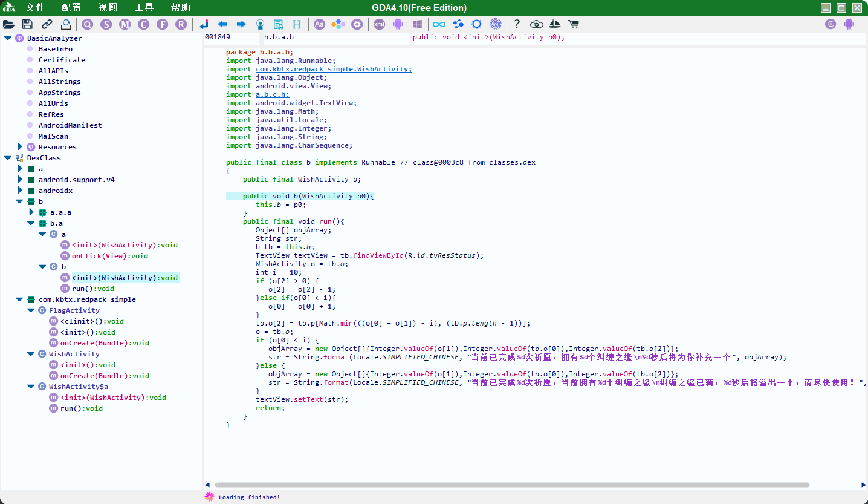
Task: Click the reload tray icon after the chain link
Action: click(66, 24)
